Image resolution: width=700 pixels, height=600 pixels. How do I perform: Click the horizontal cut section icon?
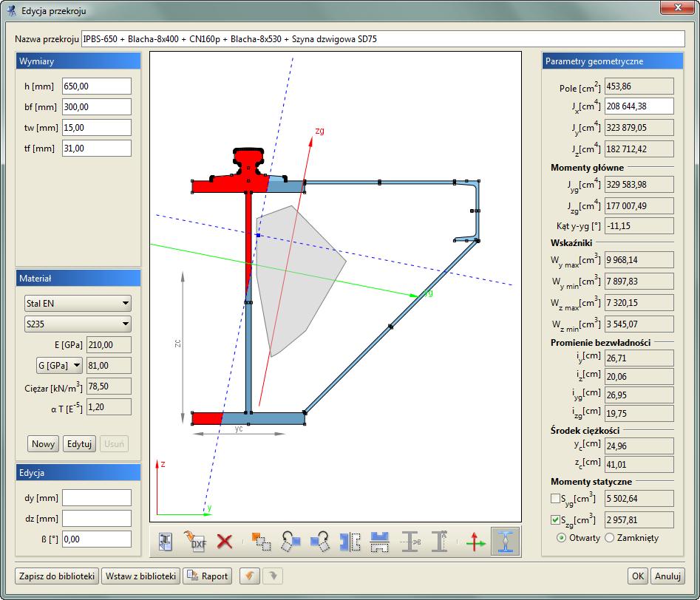[x=410, y=542]
